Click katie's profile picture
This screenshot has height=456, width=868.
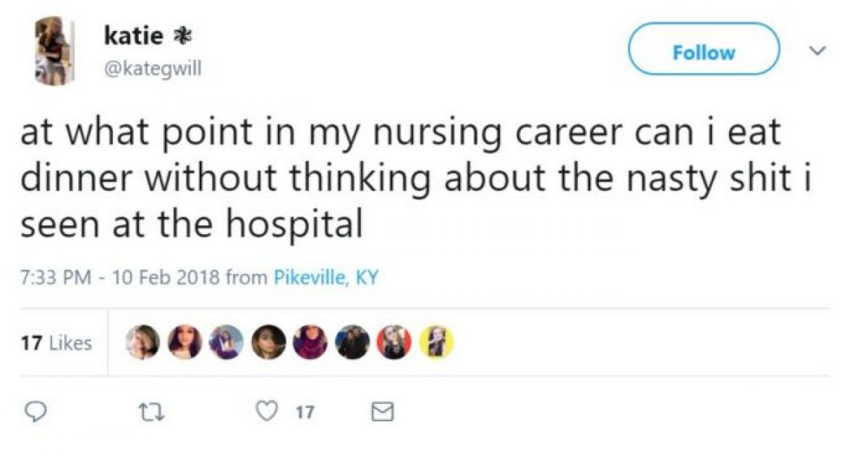coord(53,45)
